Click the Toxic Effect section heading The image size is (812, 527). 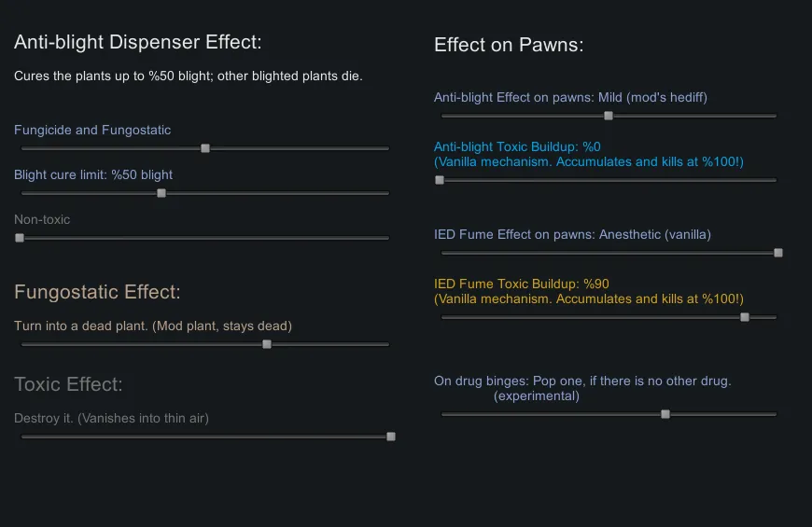(68, 384)
